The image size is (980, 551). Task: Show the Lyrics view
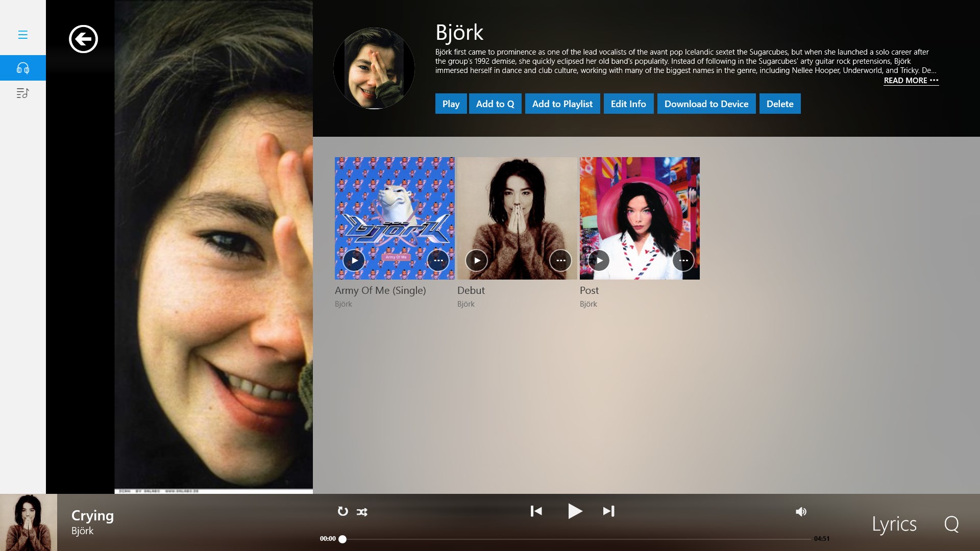pyautogui.click(x=894, y=524)
